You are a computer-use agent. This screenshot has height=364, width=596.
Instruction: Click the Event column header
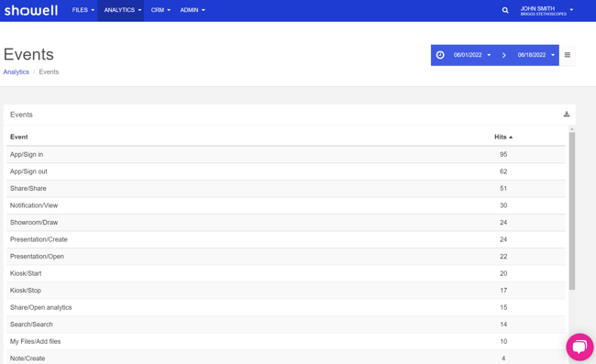pyautogui.click(x=19, y=137)
